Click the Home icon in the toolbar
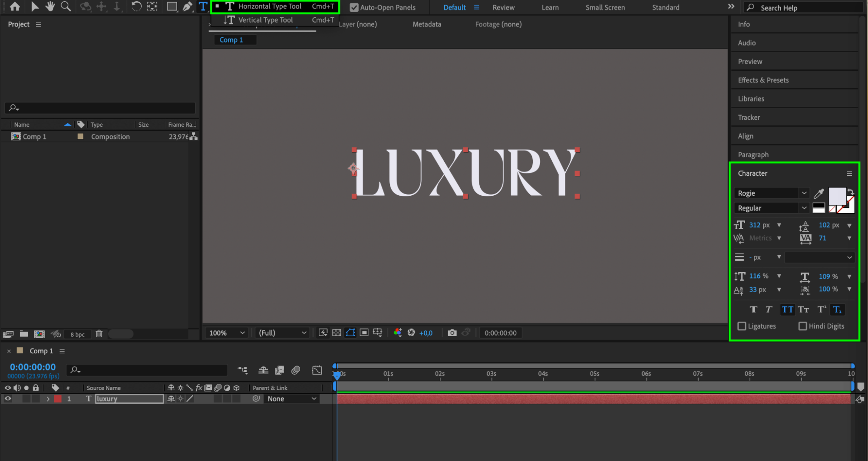This screenshot has height=461, width=868. click(15, 7)
